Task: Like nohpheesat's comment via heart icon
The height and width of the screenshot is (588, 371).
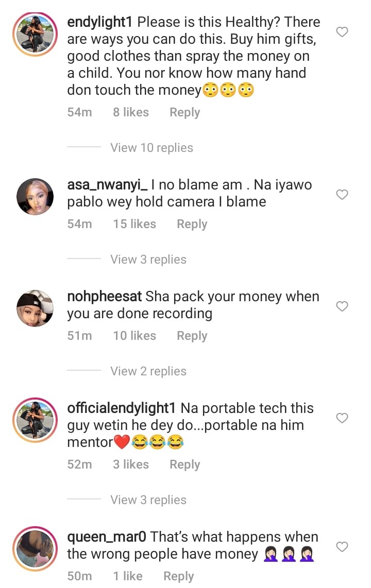Action: coord(342,306)
